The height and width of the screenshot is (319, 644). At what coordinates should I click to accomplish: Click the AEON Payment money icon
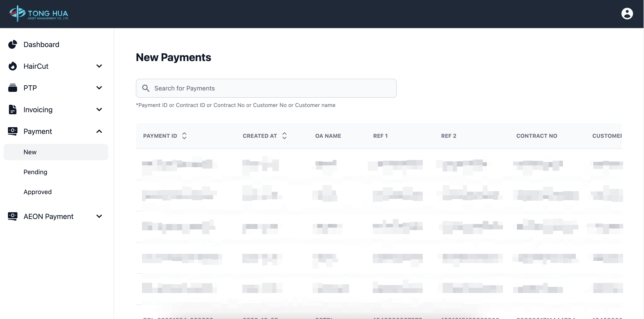[x=12, y=216]
